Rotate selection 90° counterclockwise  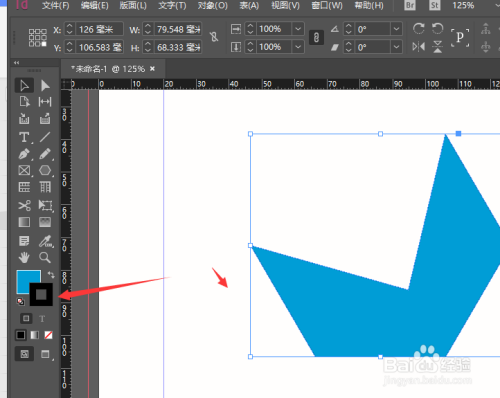(x=437, y=29)
